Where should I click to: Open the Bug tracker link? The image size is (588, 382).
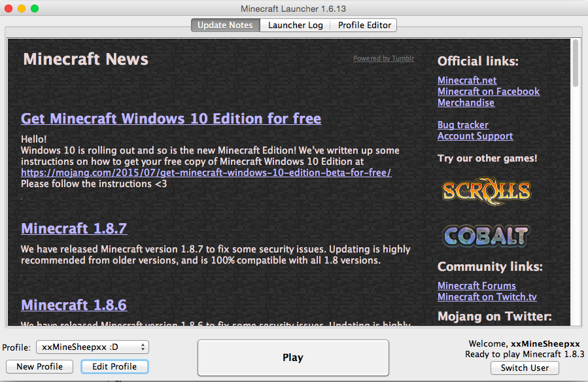(x=463, y=125)
